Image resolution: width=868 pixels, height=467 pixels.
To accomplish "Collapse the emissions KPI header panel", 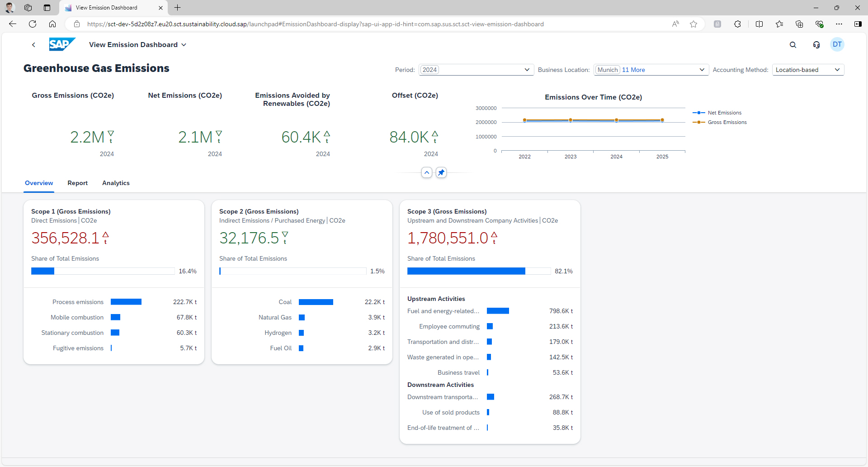I will point(427,172).
